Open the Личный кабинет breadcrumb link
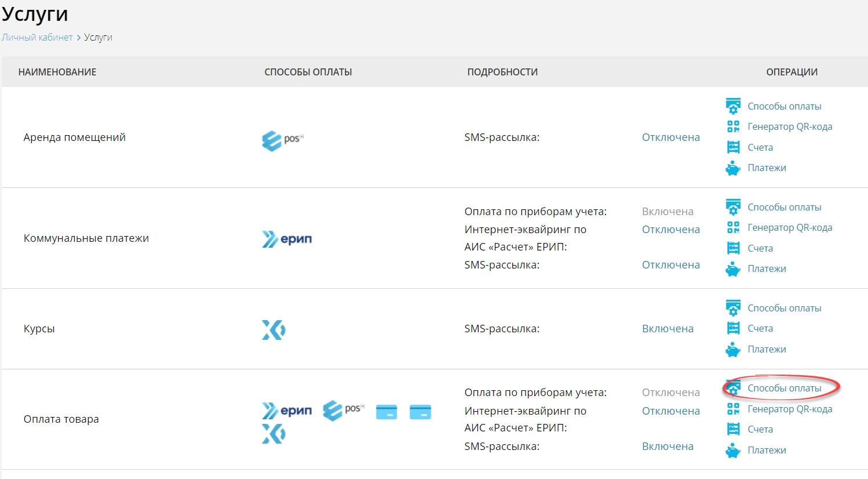Image resolution: width=868 pixels, height=479 pixels. (x=37, y=37)
